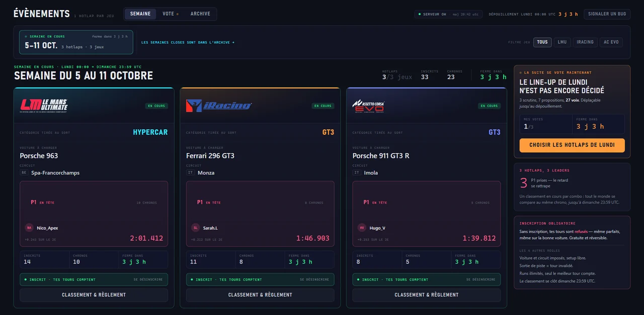Filter events by IRACING
This screenshot has height=315, width=644.
tap(585, 42)
